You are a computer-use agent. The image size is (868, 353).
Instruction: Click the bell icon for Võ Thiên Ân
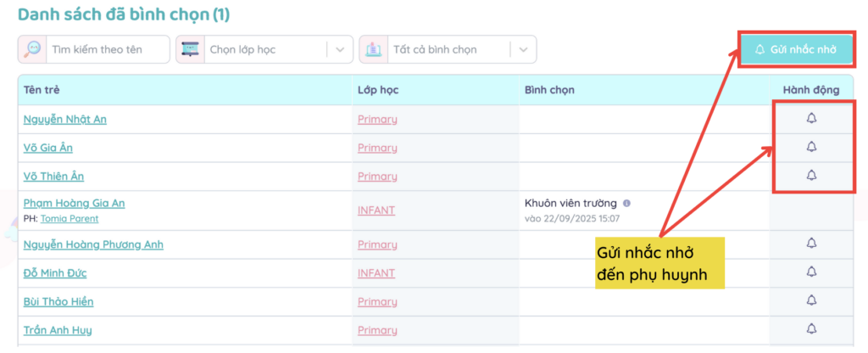811,175
